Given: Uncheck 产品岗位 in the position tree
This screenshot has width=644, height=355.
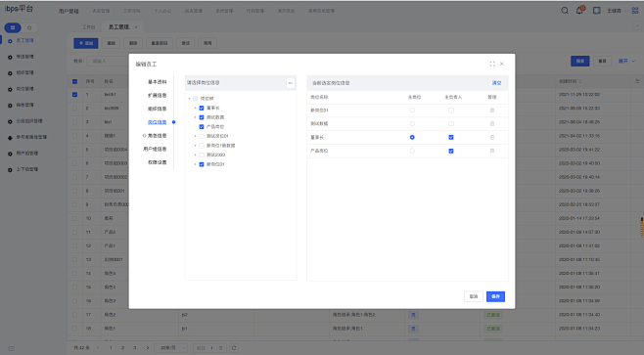Looking at the screenshot, I should [202, 127].
